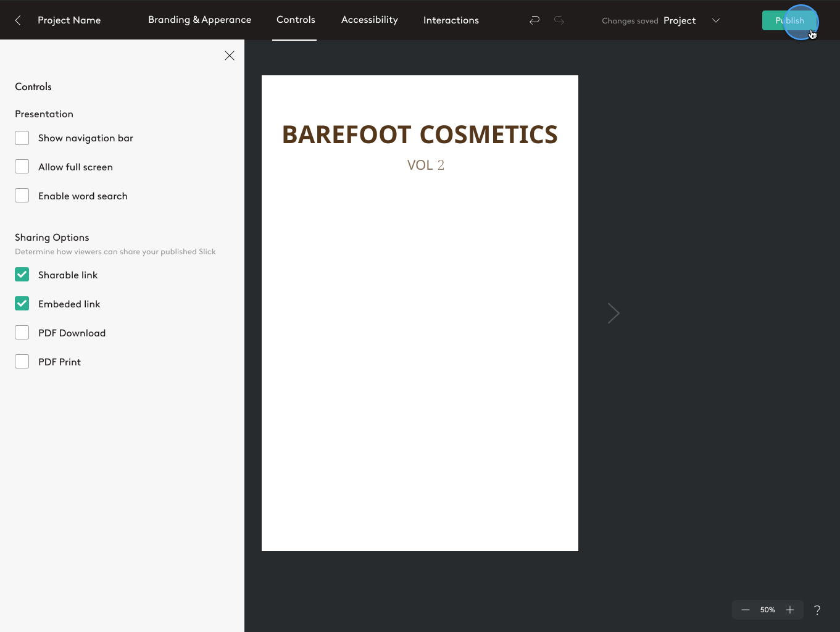Enable PDF Download sharing option
The image size is (840, 632).
coord(22,333)
